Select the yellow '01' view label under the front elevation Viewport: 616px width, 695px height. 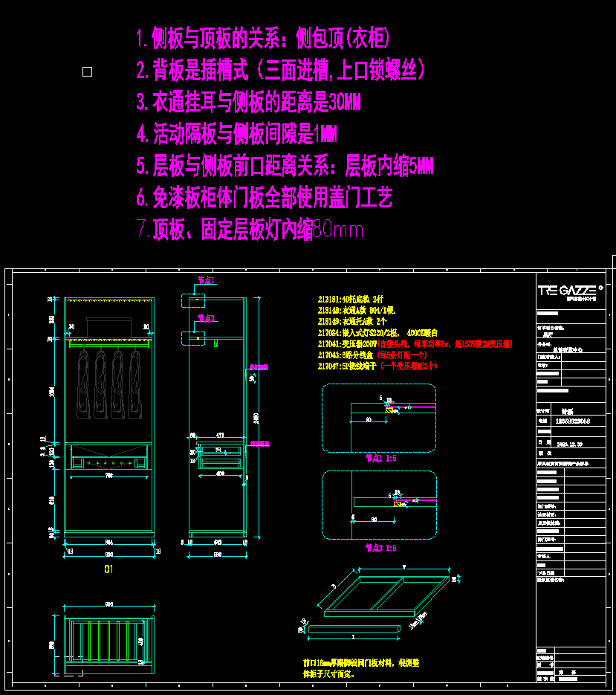pos(108,569)
